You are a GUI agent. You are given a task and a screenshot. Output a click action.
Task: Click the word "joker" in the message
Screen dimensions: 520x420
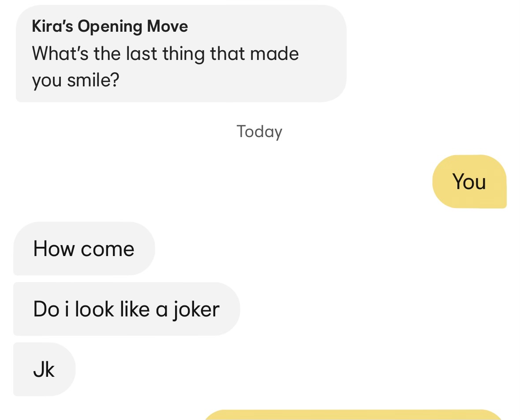pyautogui.click(x=196, y=310)
